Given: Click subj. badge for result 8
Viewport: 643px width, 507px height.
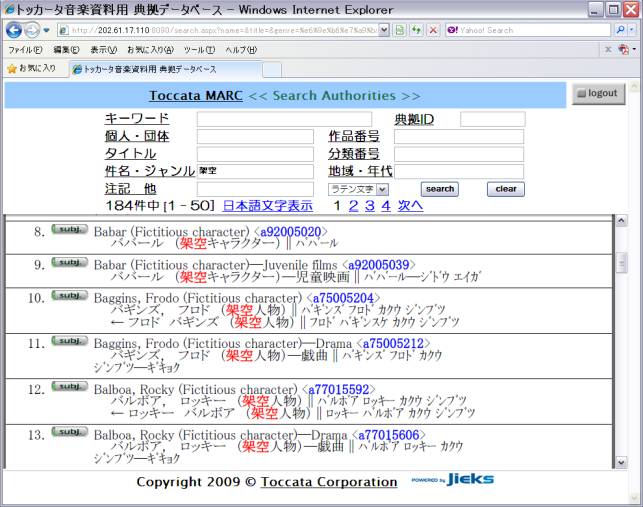Looking at the screenshot, I should tap(69, 229).
